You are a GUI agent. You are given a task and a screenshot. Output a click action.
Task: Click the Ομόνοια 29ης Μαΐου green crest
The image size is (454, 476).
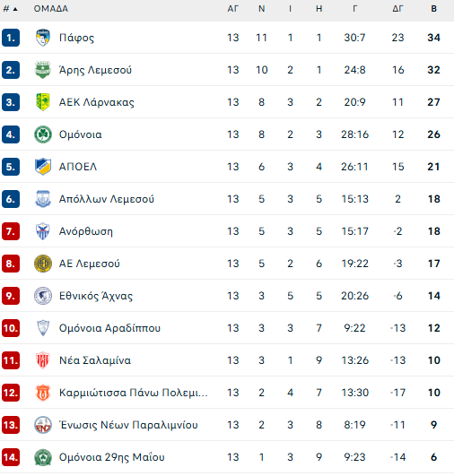(x=42, y=457)
